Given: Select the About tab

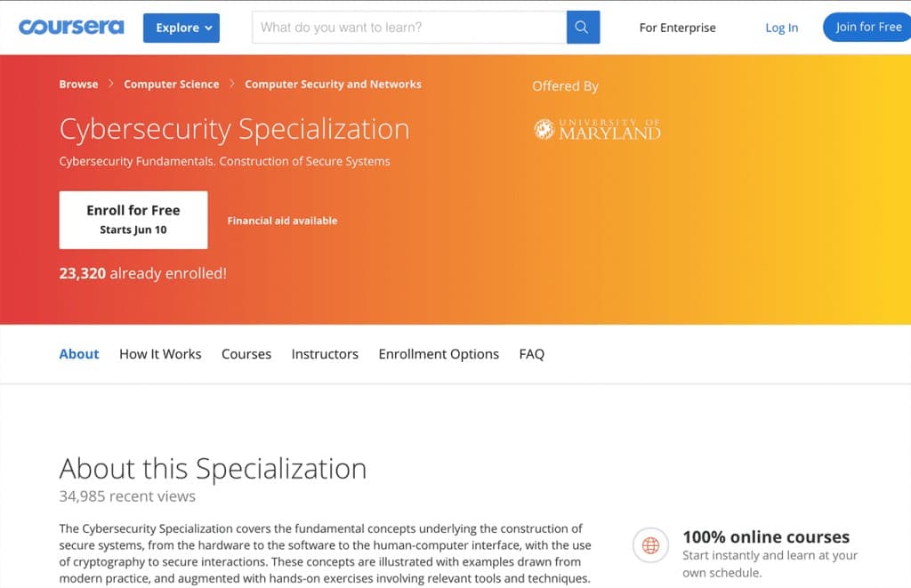Looking at the screenshot, I should [x=79, y=354].
